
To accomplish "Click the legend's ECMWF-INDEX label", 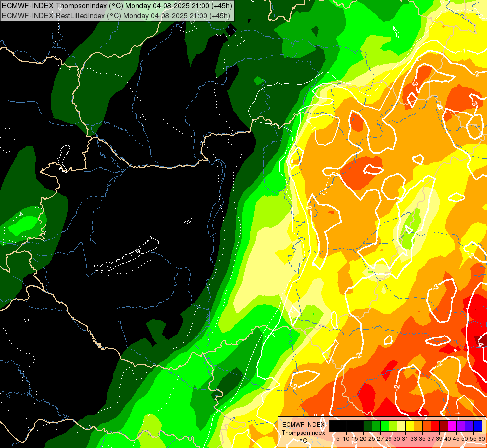I will (x=303, y=425).
